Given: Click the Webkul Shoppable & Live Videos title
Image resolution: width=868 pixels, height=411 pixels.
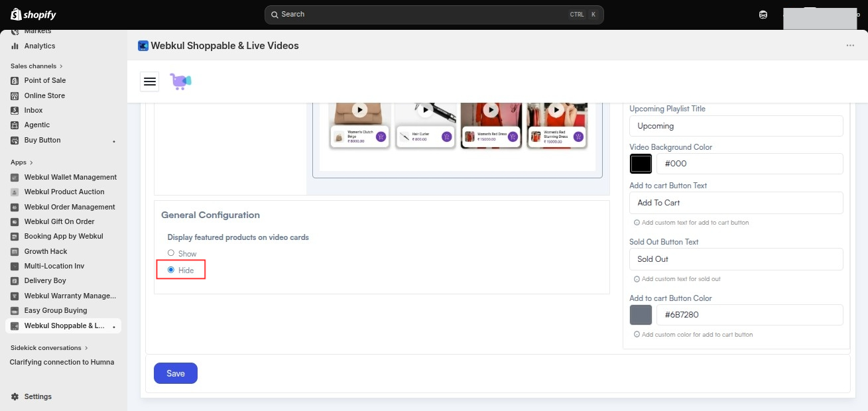Looking at the screenshot, I should 225,46.
